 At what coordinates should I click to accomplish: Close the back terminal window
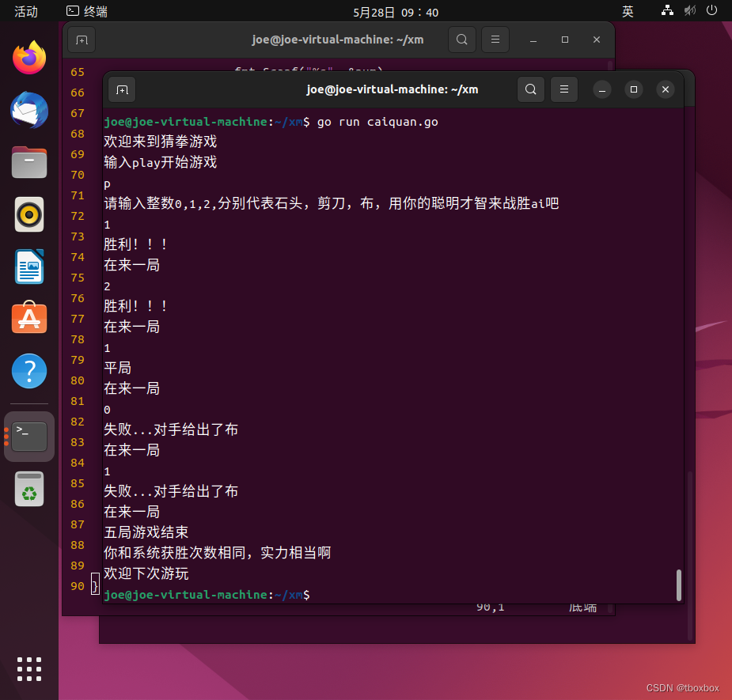[597, 40]
